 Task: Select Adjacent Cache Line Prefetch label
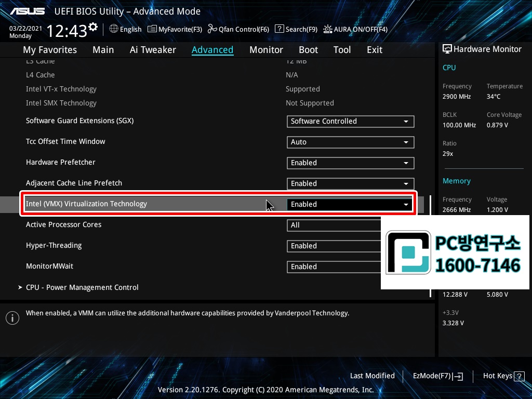click(74, 183)
